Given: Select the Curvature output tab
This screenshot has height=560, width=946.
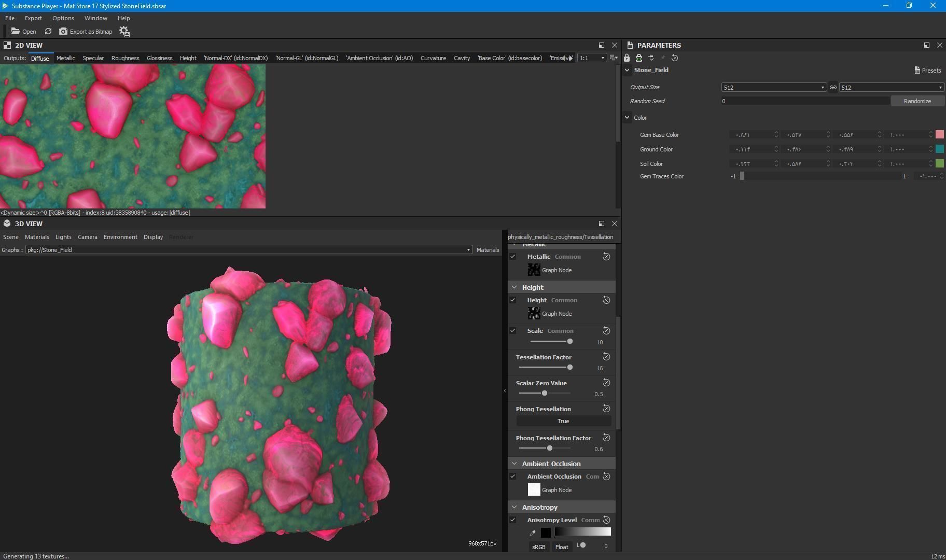Looking at the screenshot, I should coord(433,58).
